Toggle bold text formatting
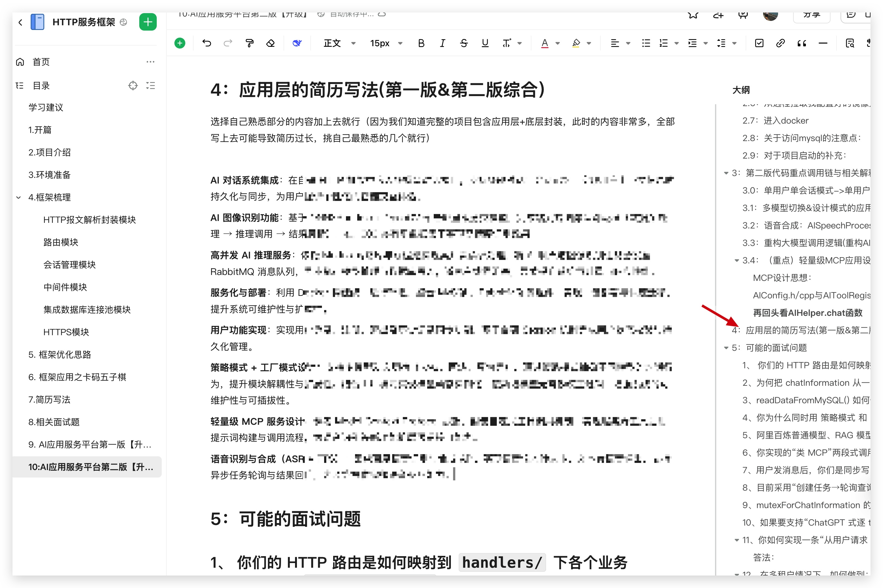Screen dimensions: 883x588 click(x=421, y=43)
